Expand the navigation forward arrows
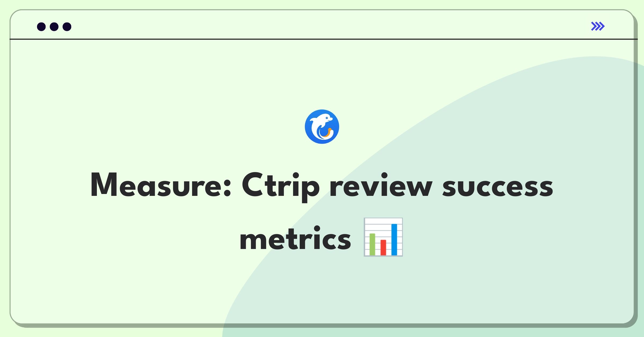 point(598,26)
